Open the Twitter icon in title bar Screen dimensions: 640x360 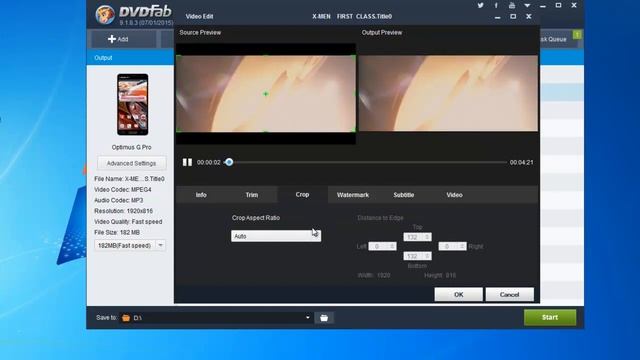(480, 5)
